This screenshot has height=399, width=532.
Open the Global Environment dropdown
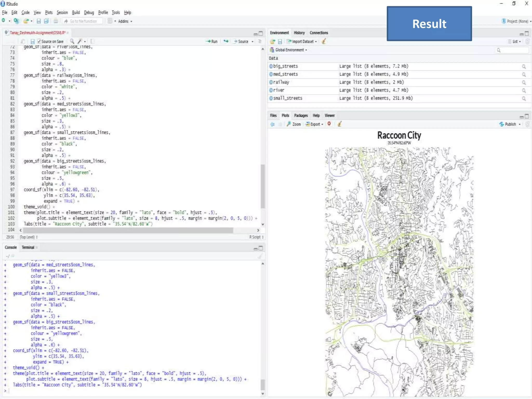pyautogui.click(x=289, y=50)
